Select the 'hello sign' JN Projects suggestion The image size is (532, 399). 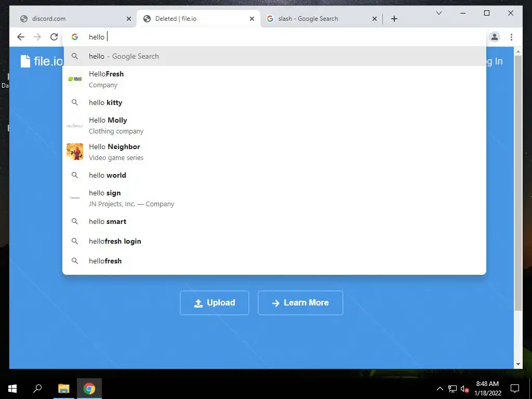274,198
